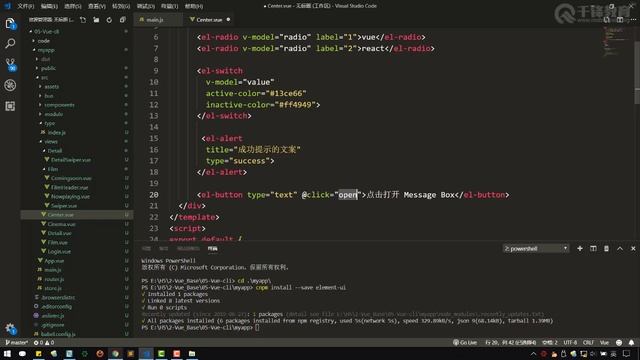
Task: Collapse all folders in Explorer
Action: click(122, 20)
